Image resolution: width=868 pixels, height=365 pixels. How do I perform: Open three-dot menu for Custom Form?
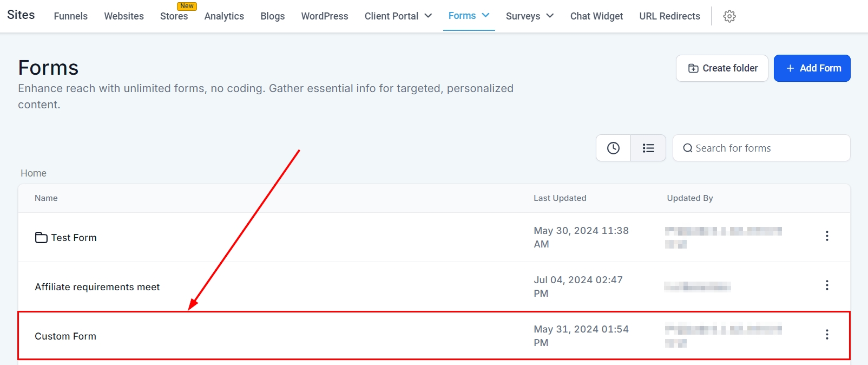click(827, 335)
